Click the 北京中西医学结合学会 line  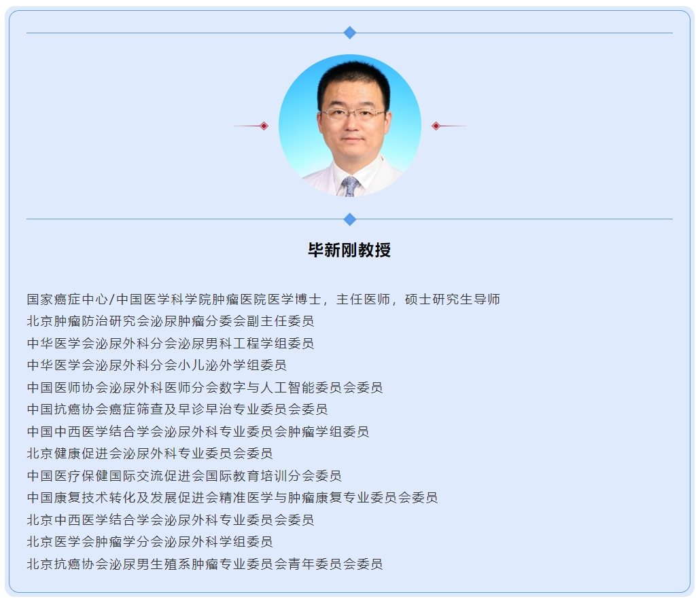171,520
